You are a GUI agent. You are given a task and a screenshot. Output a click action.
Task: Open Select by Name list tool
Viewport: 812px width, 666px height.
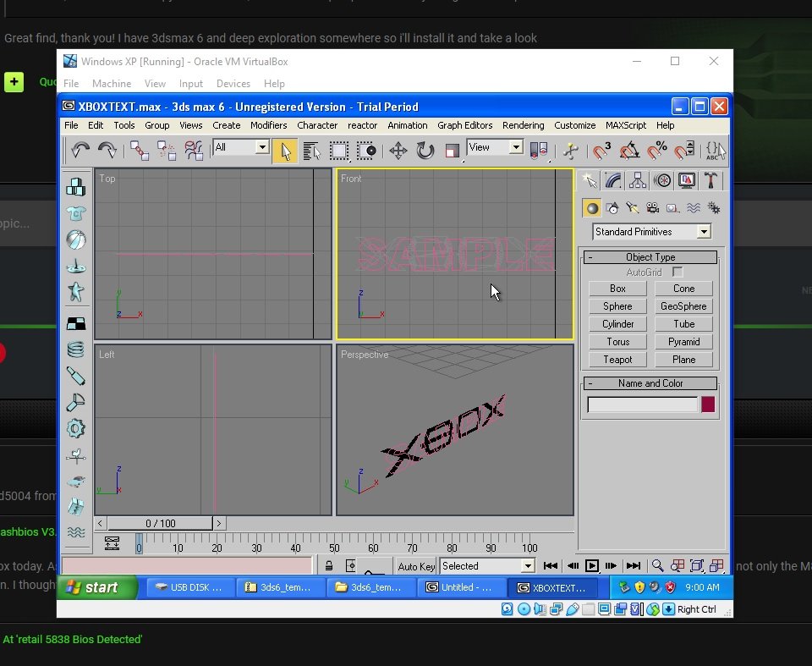312,151
